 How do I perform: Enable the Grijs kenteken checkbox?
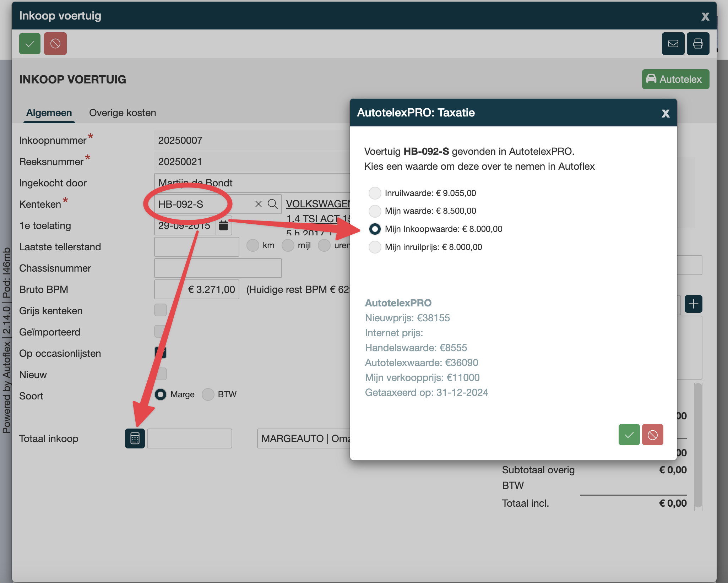tap(161, 310)
